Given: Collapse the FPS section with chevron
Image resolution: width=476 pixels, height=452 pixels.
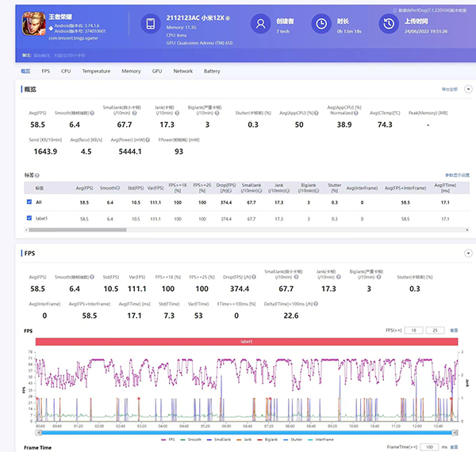Looking at the screenshot, I should [468, 254].
